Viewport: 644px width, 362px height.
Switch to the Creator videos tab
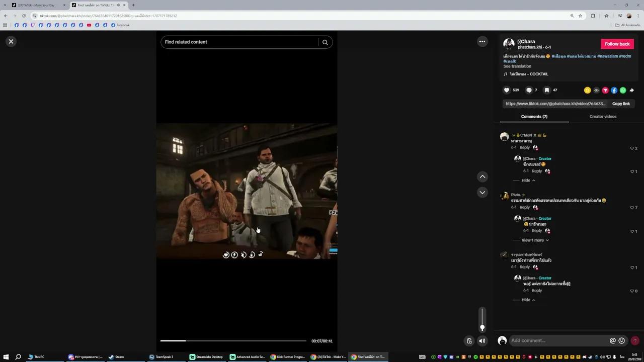603,117
